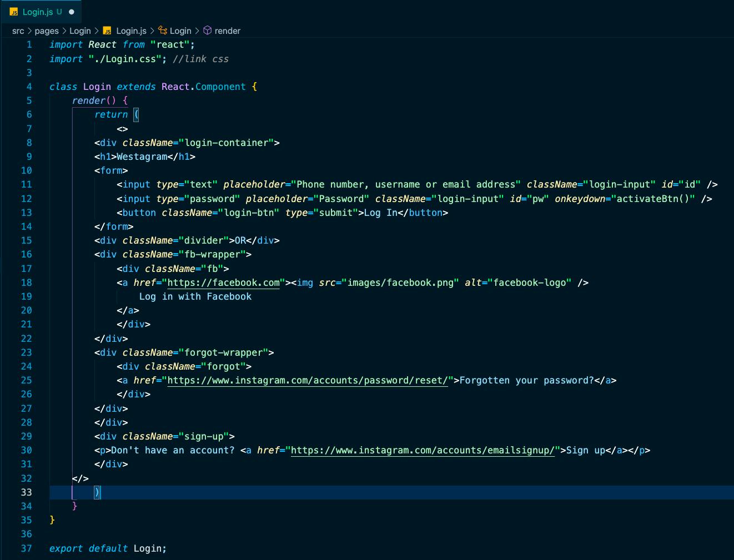Click the onkeydown attribute on line 12

[625, 199]
